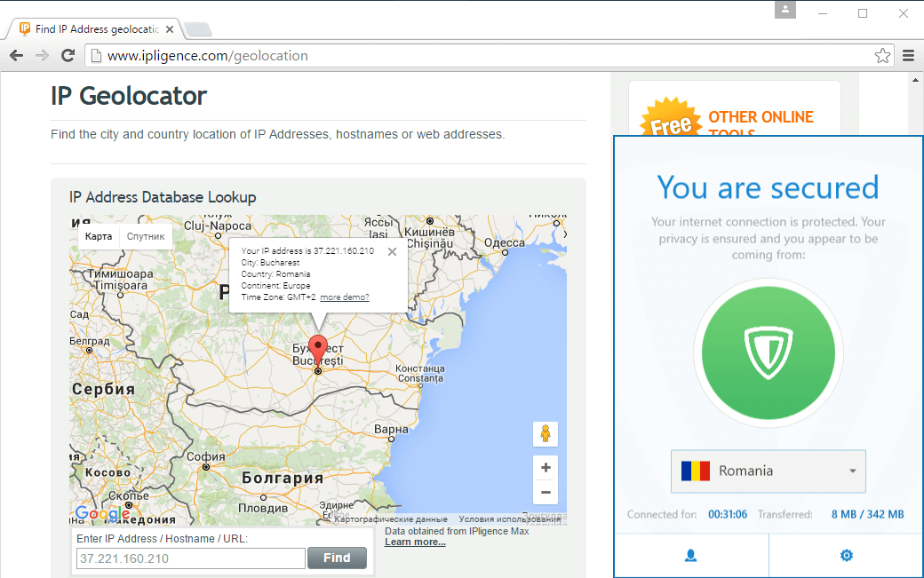This screenshot has height=578, width=924.
Task: Open the VPN account profile icon
Action: click(690, 555)
